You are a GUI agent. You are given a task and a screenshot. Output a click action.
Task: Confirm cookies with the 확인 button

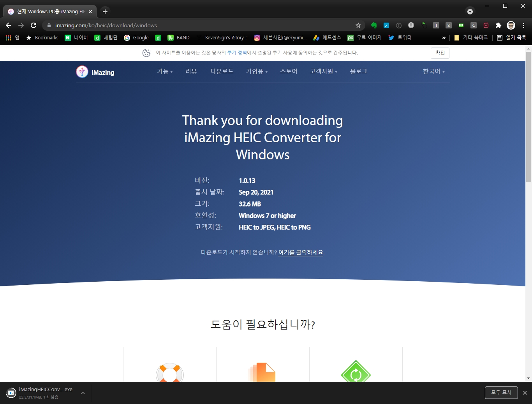pyautogui.click(x=440, y=53)
